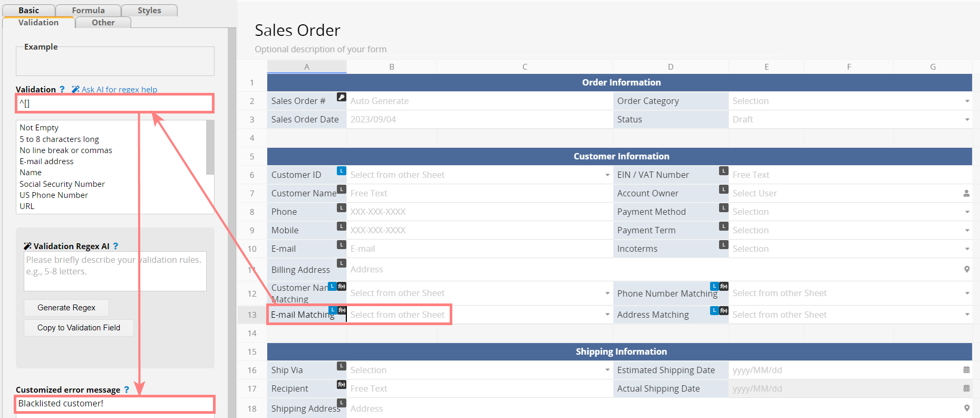This screenshot has width=980, height=418.
Task: Expand the Order Category dropdown
Action: pyautogui.click(x=967, y=101)
